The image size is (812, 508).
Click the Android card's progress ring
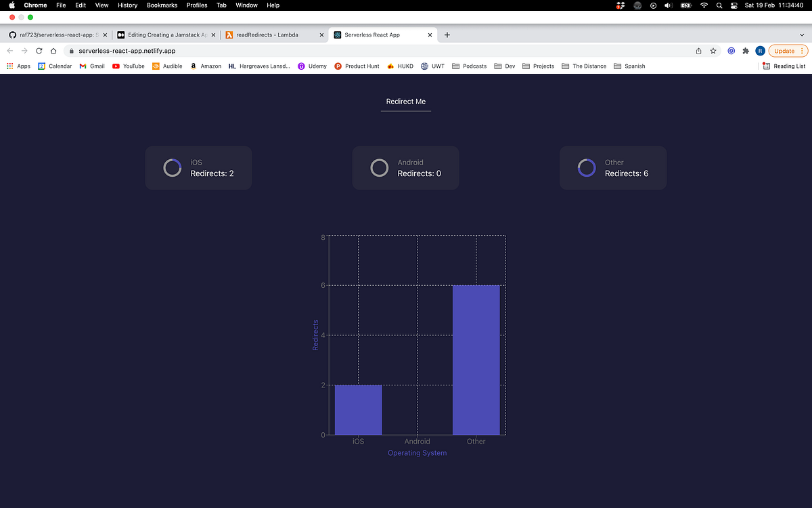pyautogui.click(x=379, y=167)
